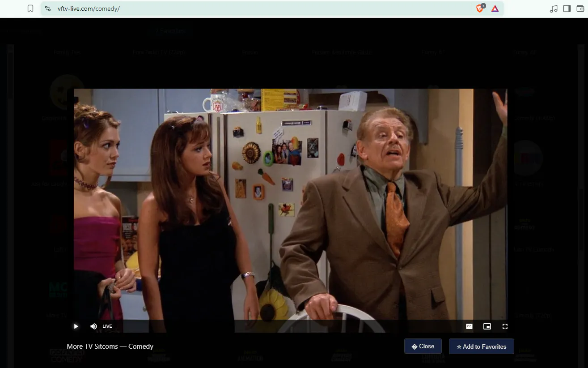The height and width of the screenshot is (368, 588).
Task: Toggle the browser sidebar panel icon
Action: (x=567, y=9)
